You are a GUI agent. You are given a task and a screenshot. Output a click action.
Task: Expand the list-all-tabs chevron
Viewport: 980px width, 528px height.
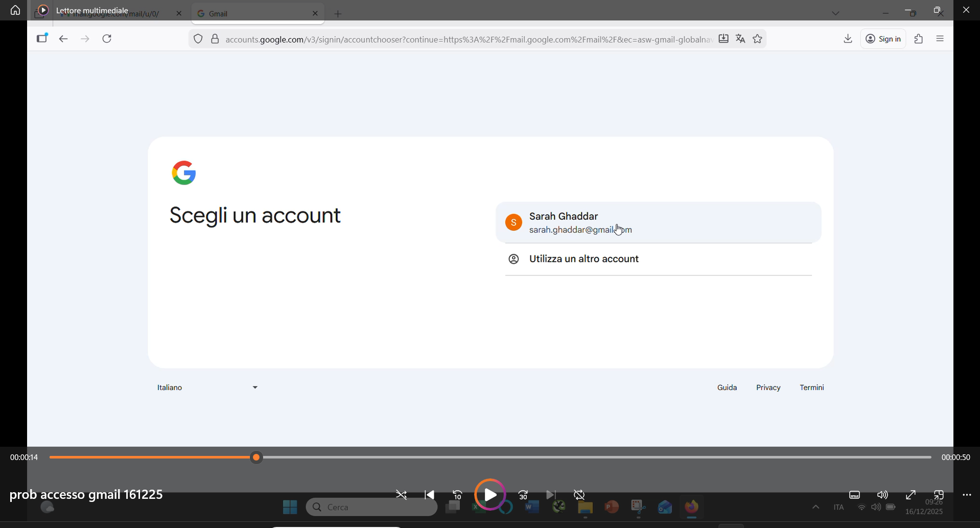click(x=836, y=14)
